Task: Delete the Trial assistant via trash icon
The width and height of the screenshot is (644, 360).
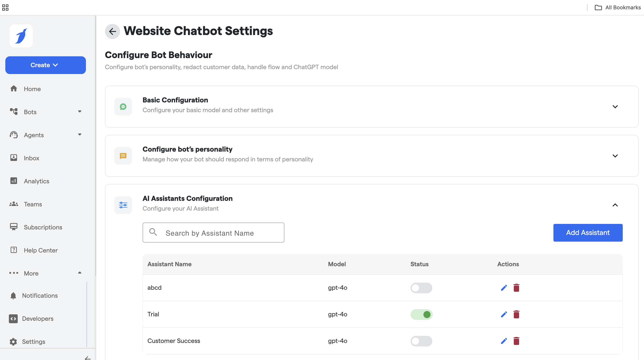Action: [x=516, y=314]
